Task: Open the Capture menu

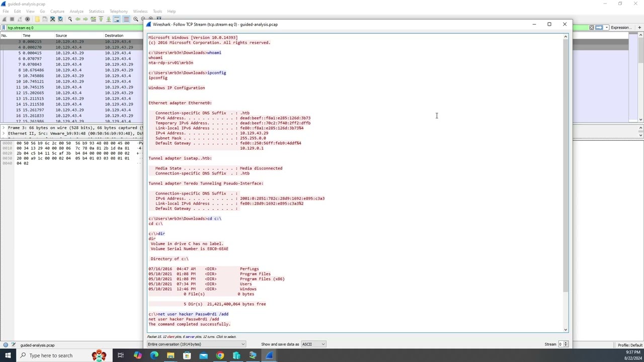Action: [57, 11]
